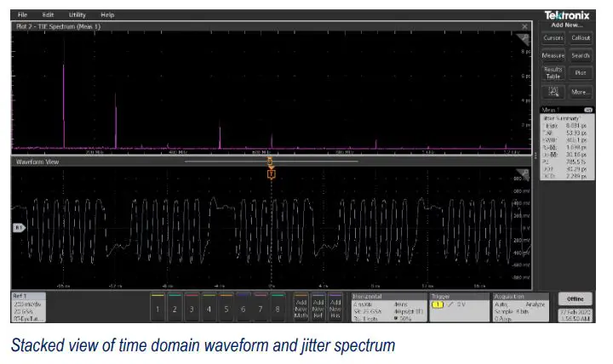Open the Utility menu

tap(77, 14)
